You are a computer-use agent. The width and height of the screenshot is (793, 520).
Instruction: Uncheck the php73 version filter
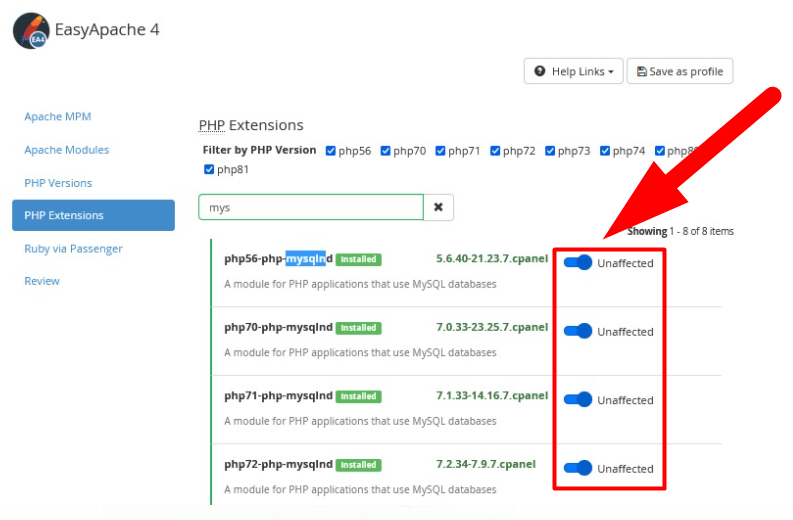(x=550, y=151)
